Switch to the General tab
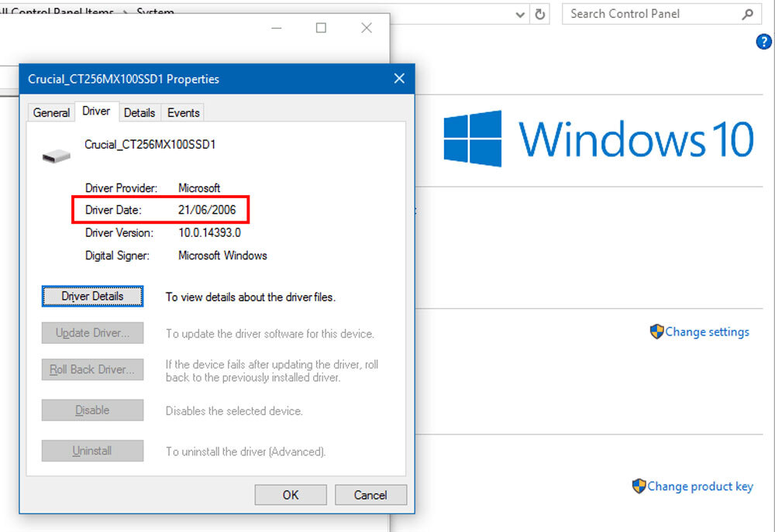This screenshot has height=532, width=775. [50, 112]
